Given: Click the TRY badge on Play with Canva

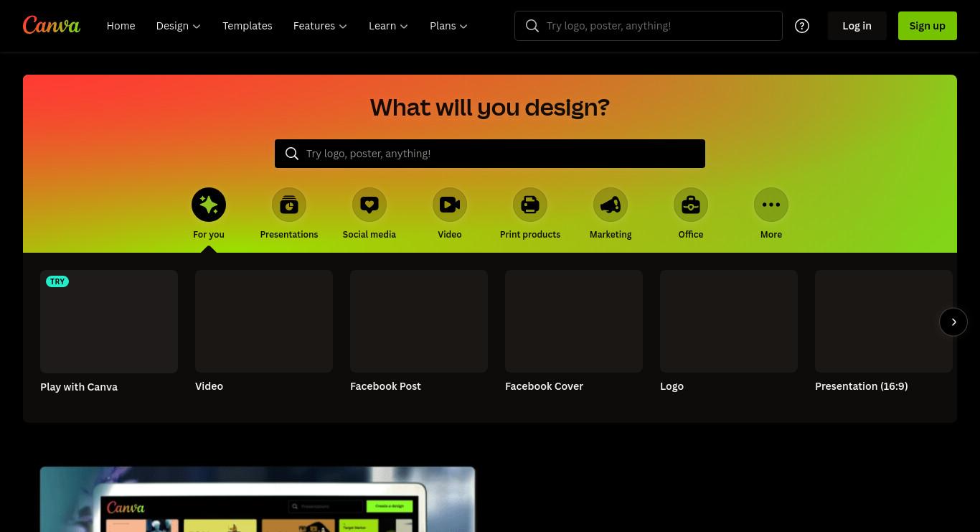Looking at the screenshot, I should (x=57, y=281).
